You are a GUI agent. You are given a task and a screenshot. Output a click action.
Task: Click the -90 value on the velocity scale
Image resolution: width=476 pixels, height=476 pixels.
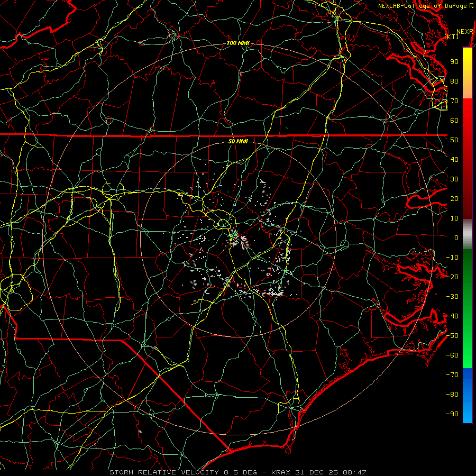pos(452,414)
